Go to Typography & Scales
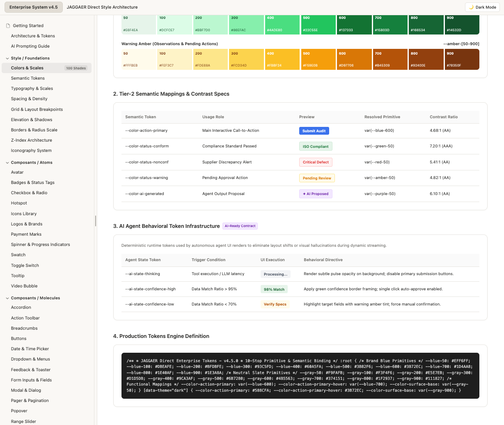The width and height of the screenshot is (504, 425). pyautogui.click(x=32, y=88)
